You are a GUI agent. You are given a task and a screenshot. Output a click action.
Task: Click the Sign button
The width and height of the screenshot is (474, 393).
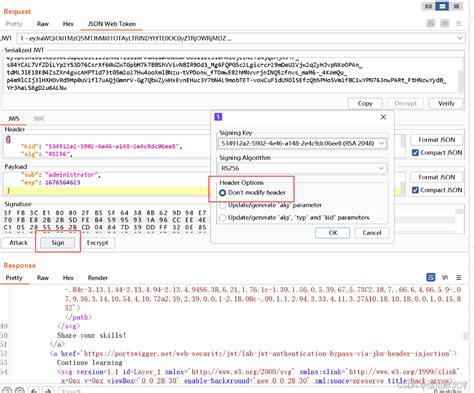click(x=58, y=243)
